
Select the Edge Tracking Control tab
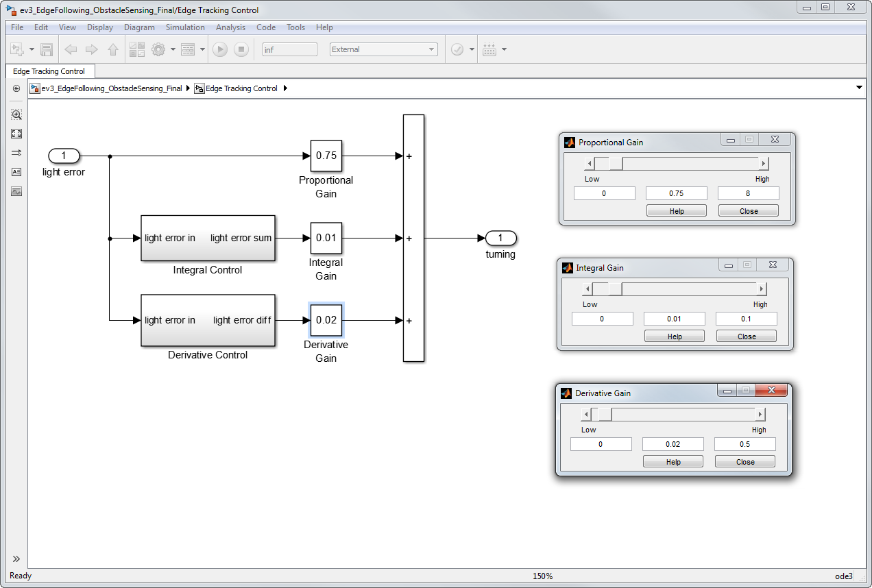pyautogui.click(x=49, y=71)
